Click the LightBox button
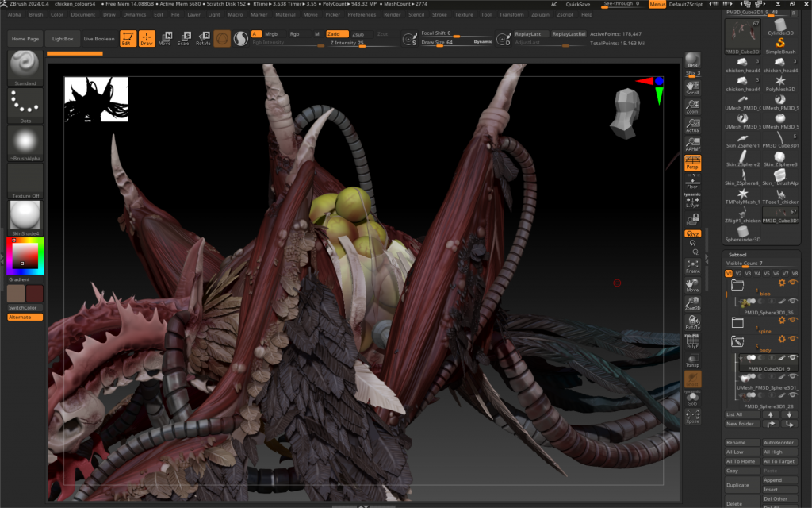The height and width of the screenshot is (508, 812). click(61, 38)
